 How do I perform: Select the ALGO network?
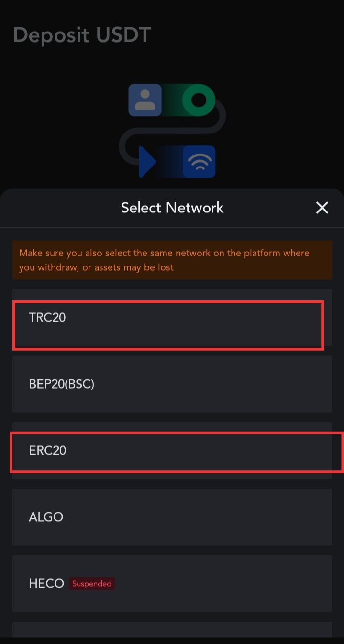(x=172, y=517)
